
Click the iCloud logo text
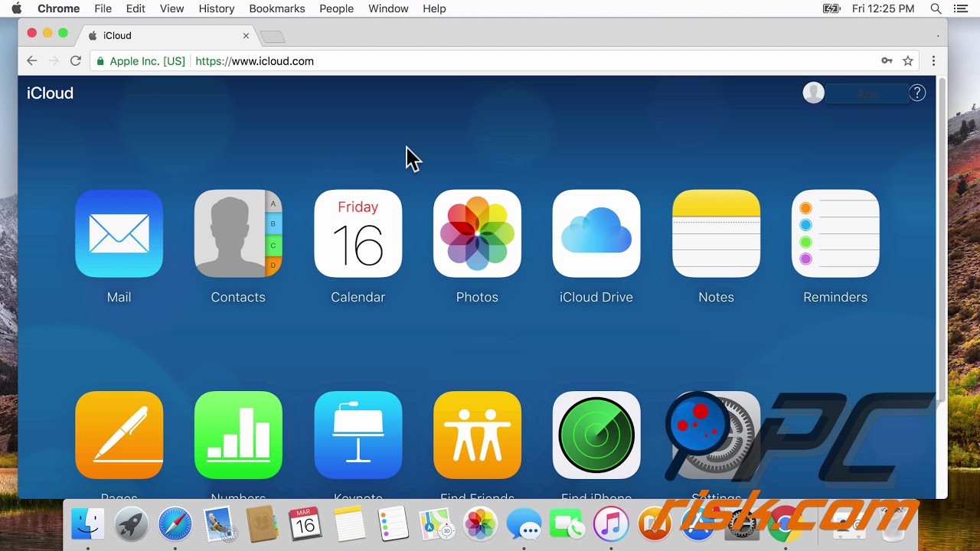point(50,93)
